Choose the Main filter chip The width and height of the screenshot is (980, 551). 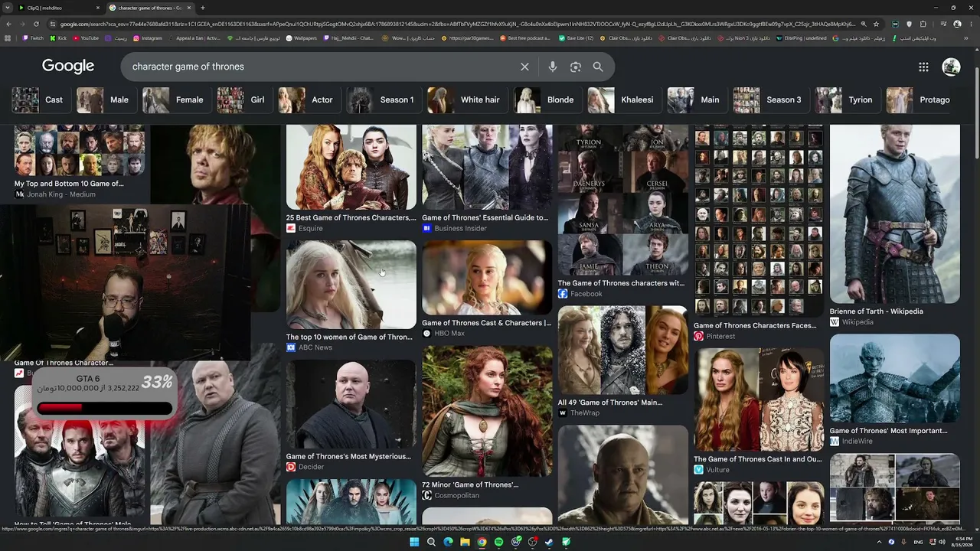pyautogui.click(x=696, y=99)
